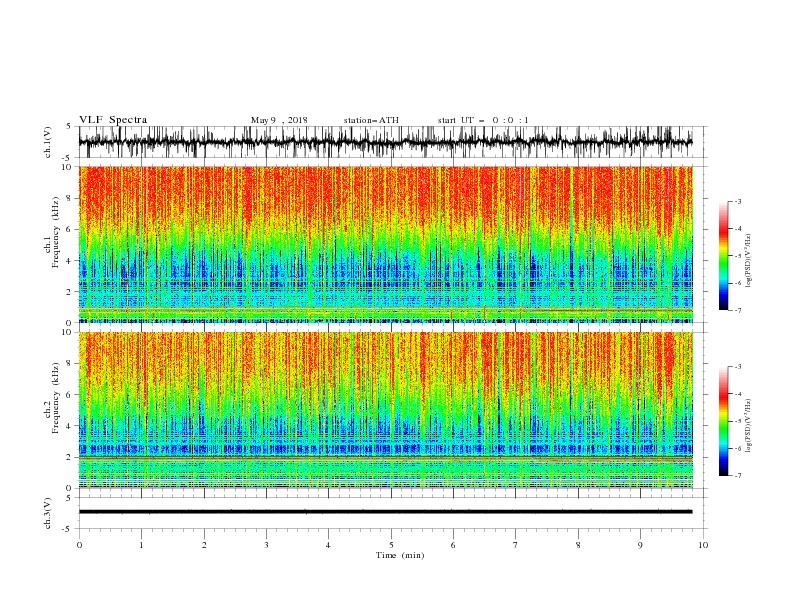Click time axis tick label "3"
Viewport: 792px width, 612px height.
click(x=266, y=545)
